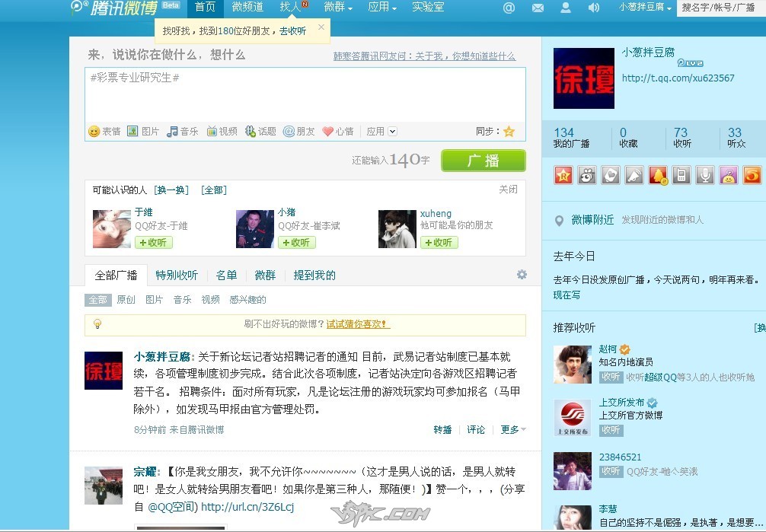Attach a picture using the 图片 icon
This screenshot has width=766, height=532.
pyautogui.click(x=132, y=131)
